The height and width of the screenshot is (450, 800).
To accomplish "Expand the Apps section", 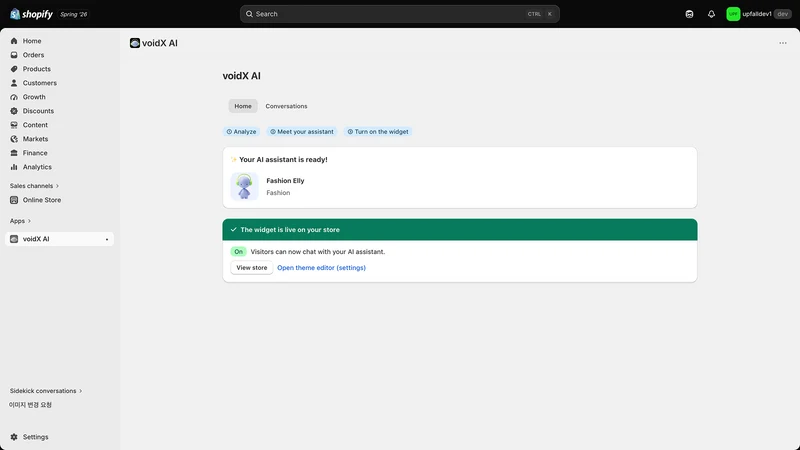I will pos(20,221).
